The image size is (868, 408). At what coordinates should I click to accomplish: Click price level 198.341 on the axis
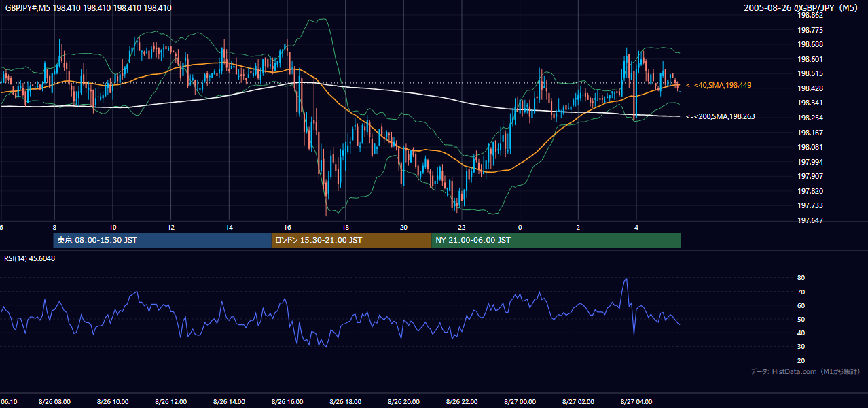click(x=810, y=103)
